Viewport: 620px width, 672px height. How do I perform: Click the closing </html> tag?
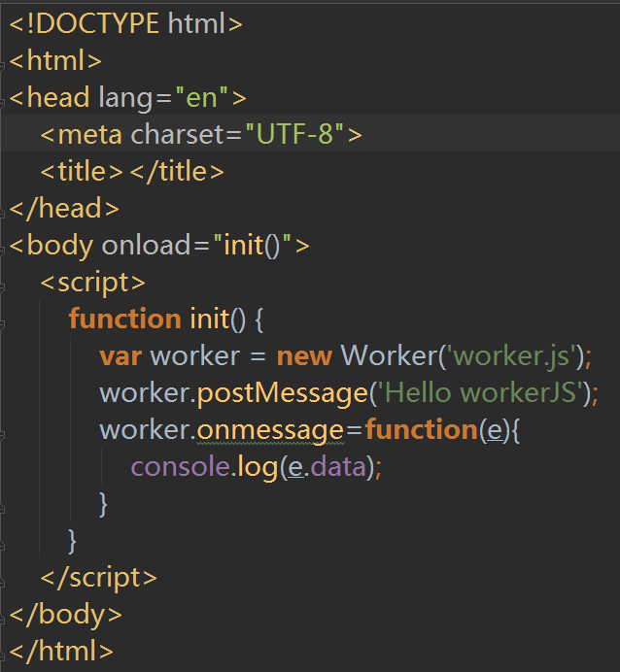[61, 651]
